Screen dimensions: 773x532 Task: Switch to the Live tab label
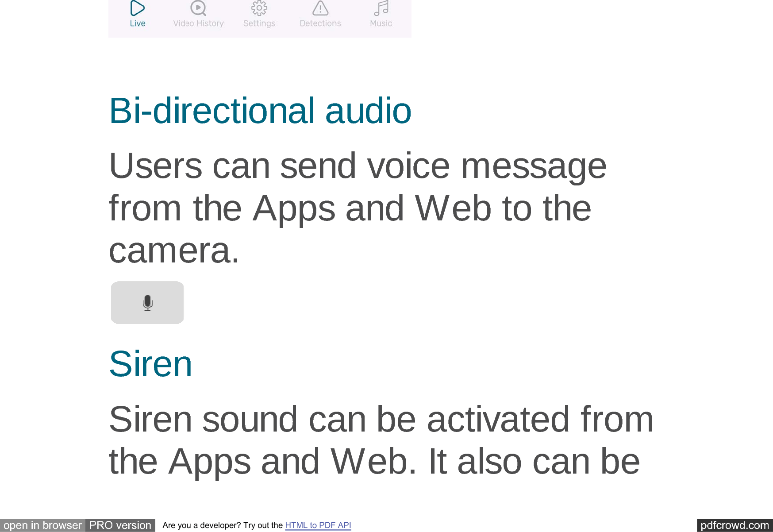(138, 23)
